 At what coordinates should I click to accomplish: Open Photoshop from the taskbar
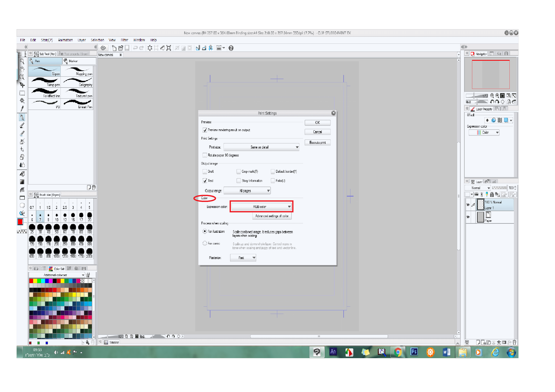click(x=414, y=352)
